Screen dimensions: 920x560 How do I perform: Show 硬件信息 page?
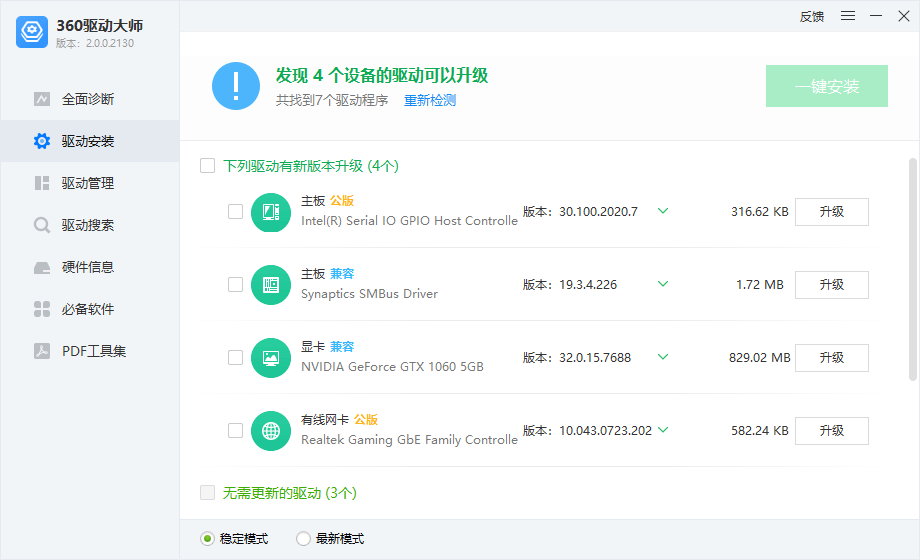[x=90, y=268]
